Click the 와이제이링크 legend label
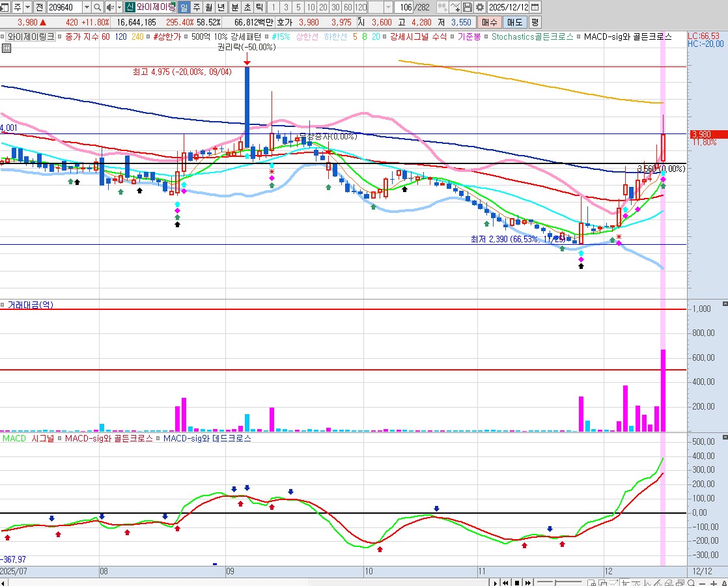The image size is (728, 586). point(31,36)
